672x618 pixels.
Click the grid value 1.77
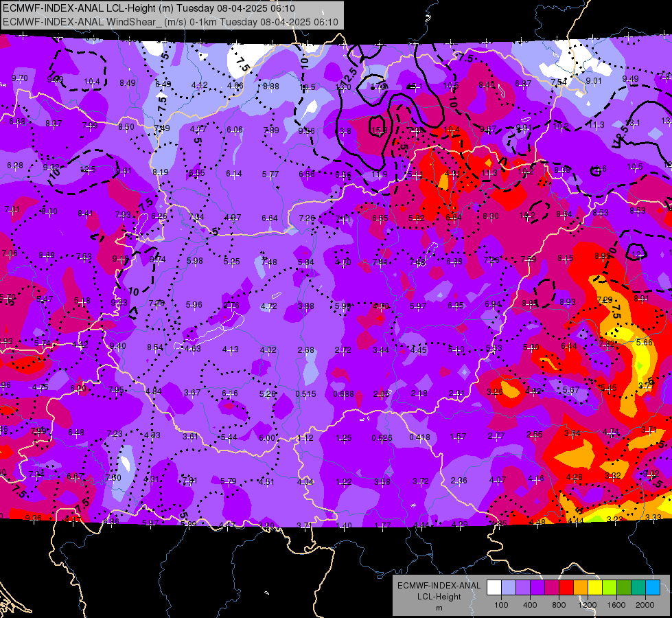(382, 525)
